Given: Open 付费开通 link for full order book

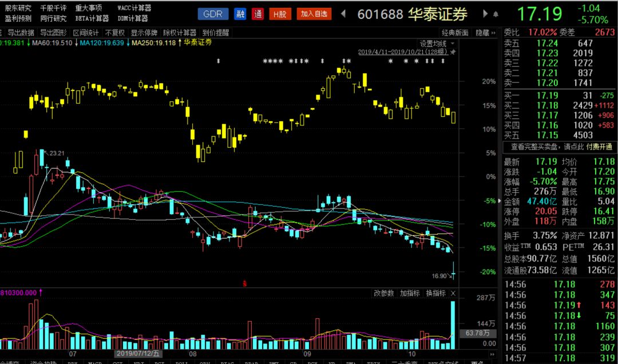Looking at the screenshot, I should tap(599, 147).
